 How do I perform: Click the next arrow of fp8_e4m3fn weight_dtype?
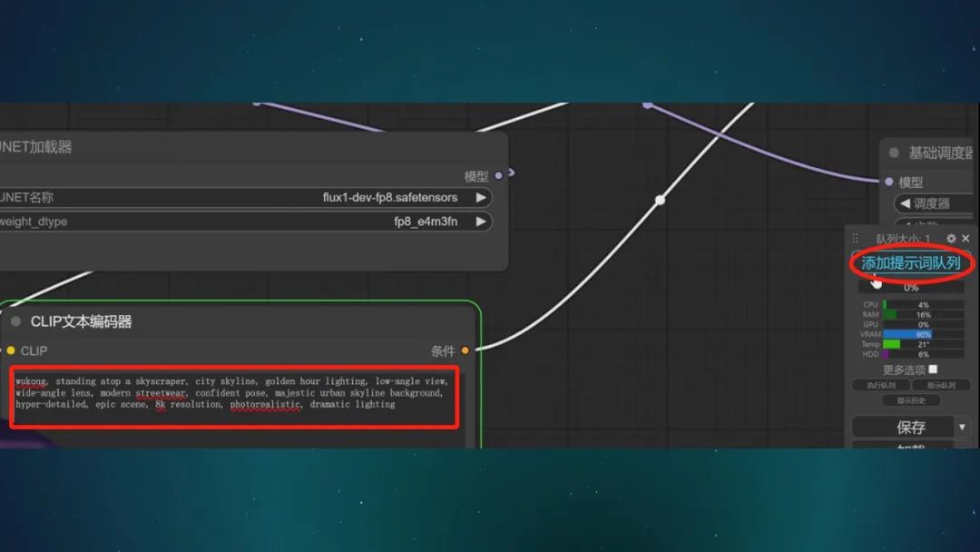481,222
